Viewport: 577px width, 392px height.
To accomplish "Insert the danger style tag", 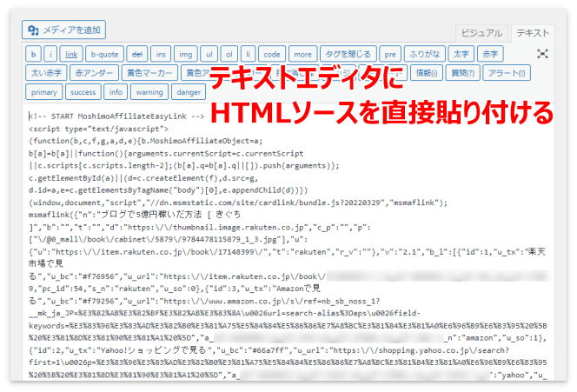I will [189, 92].
